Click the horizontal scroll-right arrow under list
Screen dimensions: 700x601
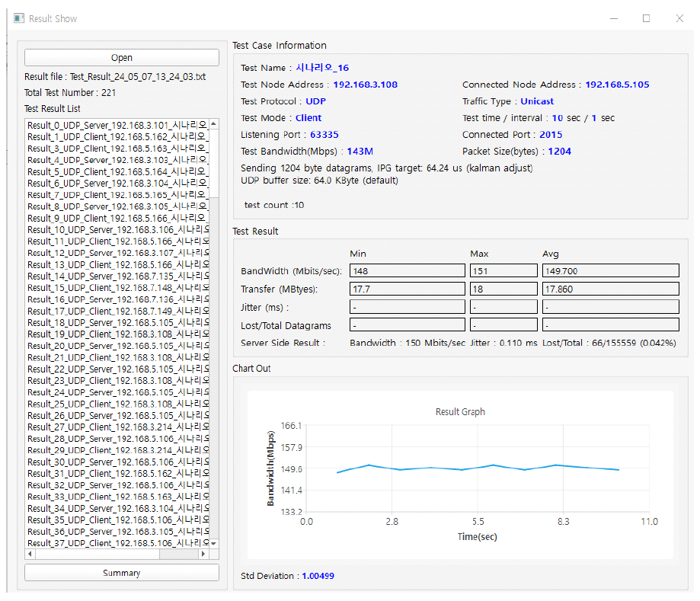[203, 555]
